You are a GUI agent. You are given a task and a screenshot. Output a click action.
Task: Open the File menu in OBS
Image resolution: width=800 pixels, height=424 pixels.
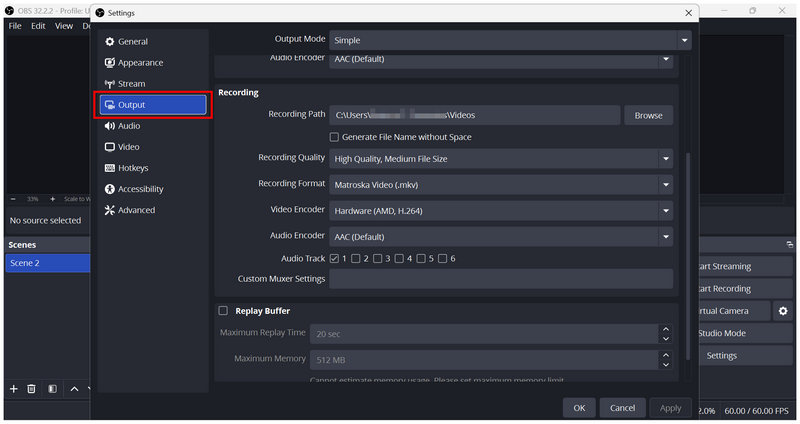pos(15,26)
